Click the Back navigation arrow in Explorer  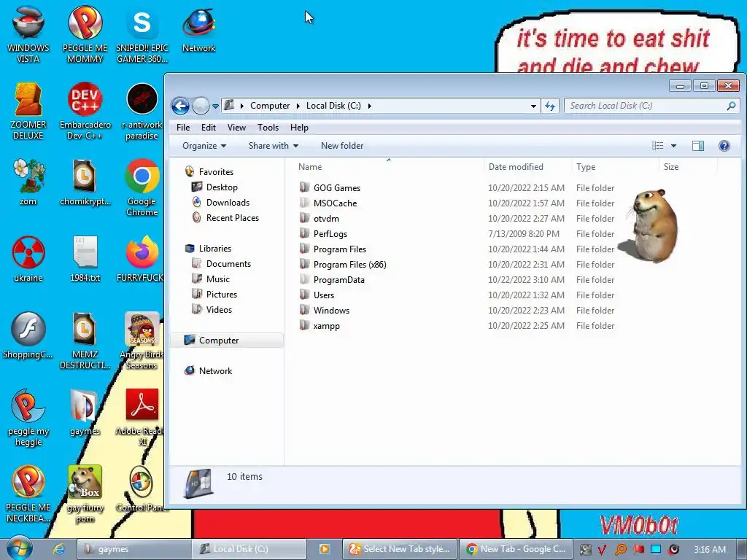coord(181,106)
